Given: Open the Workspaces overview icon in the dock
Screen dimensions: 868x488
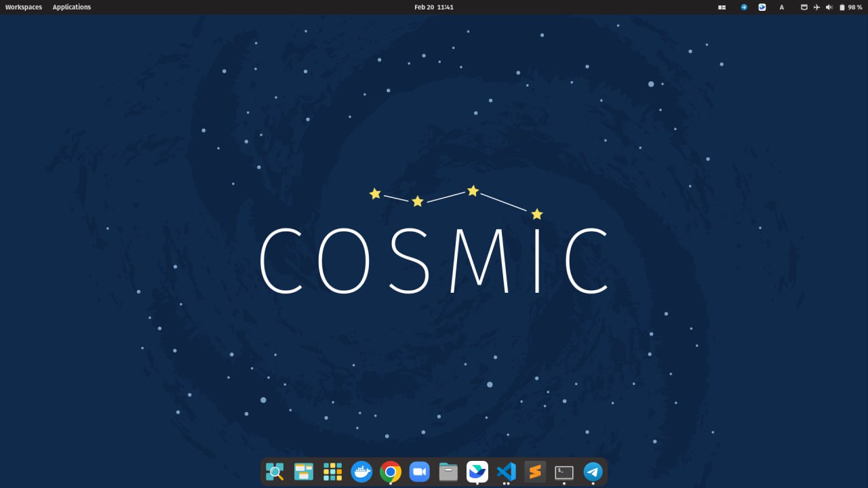Looking at the screenshot, I should (x=304, y=472).
